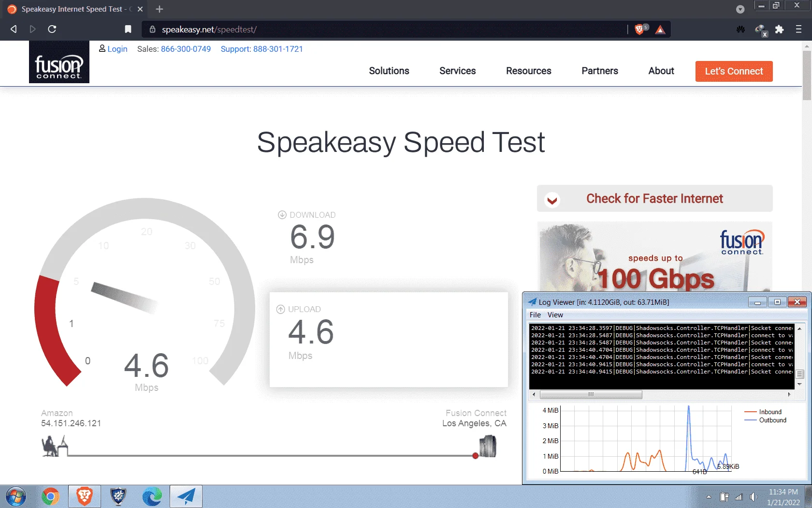Click the download arrow icon
The width and height of the screenshot is (812, 508).
(282, 215)
